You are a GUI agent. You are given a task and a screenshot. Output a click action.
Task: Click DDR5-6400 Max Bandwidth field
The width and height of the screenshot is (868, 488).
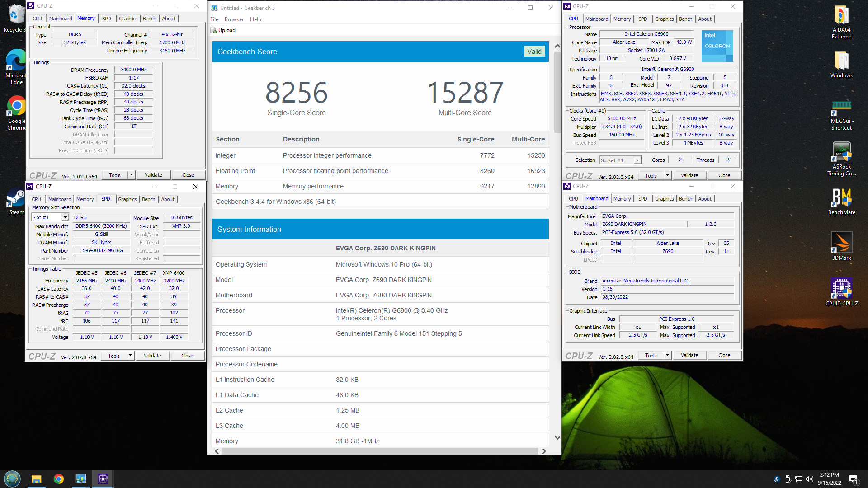(x=101, y=226)
